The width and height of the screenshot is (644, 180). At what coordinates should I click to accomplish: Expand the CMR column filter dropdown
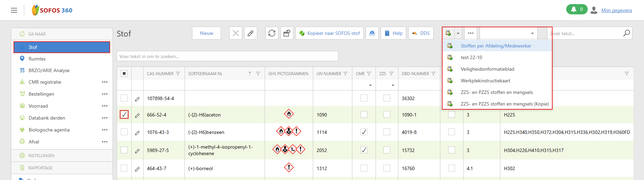coord(370,85)
